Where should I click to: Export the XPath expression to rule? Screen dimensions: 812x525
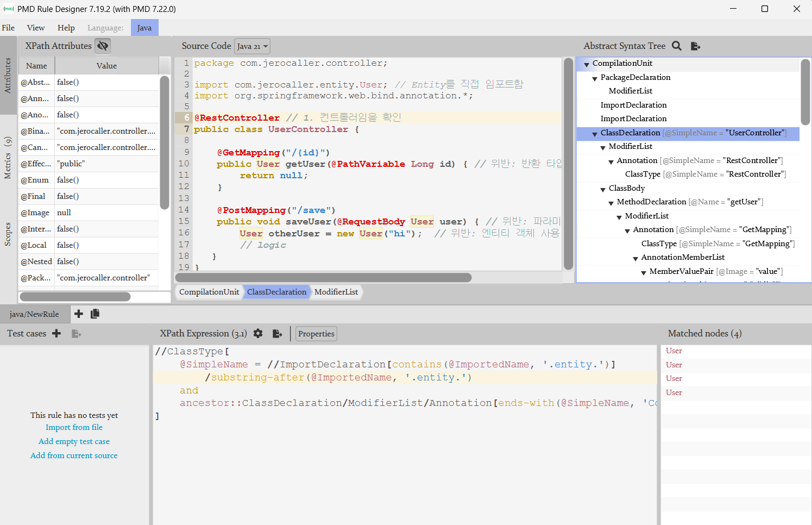(x=277, y=333)
